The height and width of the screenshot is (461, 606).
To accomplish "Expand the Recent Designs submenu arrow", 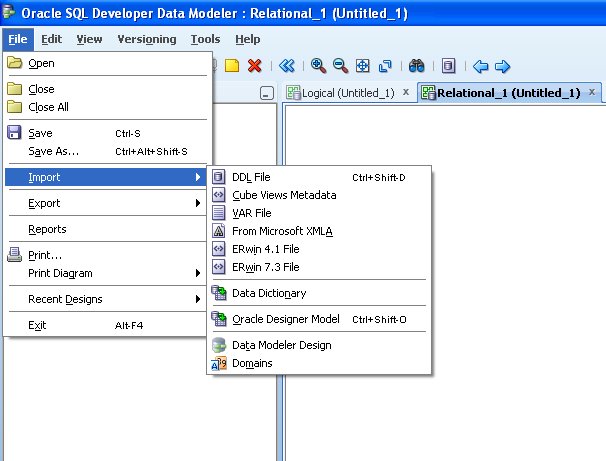I will [x=198, y=299].
